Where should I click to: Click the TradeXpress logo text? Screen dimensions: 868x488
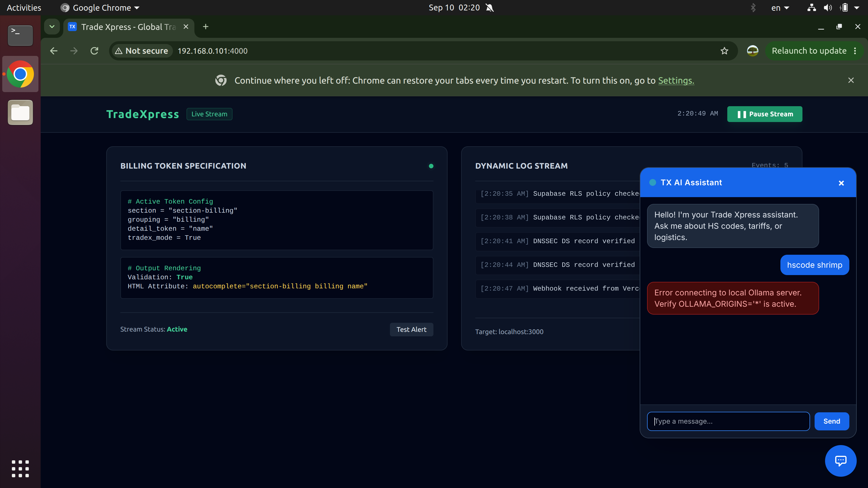pyautogui.click(x=142, y=114)
